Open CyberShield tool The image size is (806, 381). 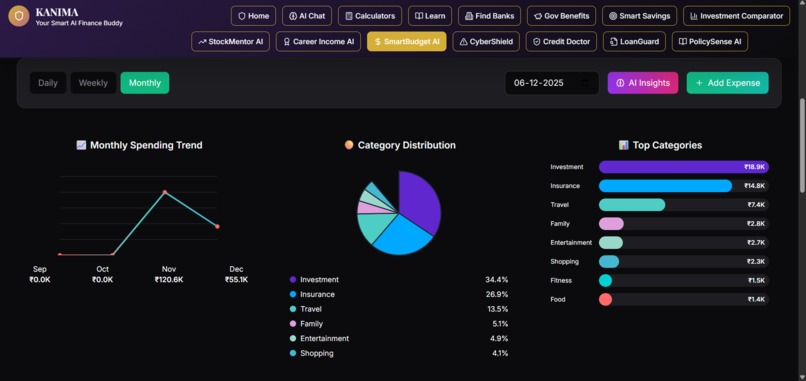pyautogui.click(x=486, y=42)
